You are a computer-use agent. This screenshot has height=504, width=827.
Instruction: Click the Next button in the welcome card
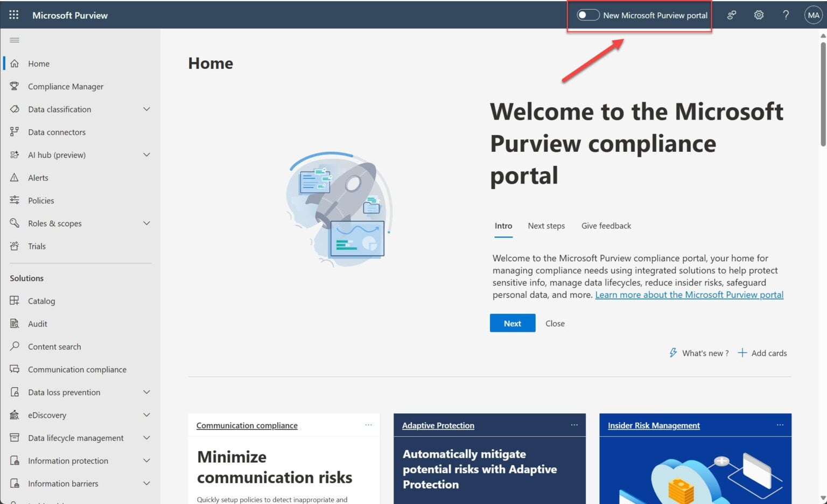click(512, 323)
